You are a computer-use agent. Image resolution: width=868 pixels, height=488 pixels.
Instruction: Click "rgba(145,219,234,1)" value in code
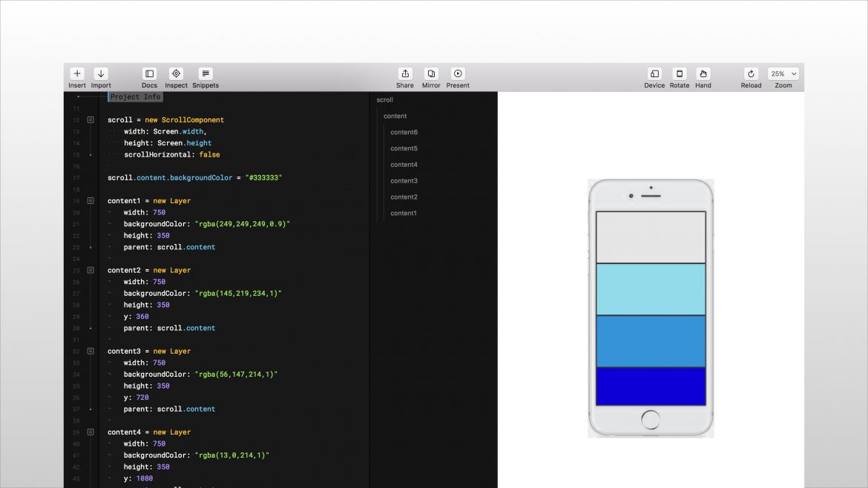(238, 293)
